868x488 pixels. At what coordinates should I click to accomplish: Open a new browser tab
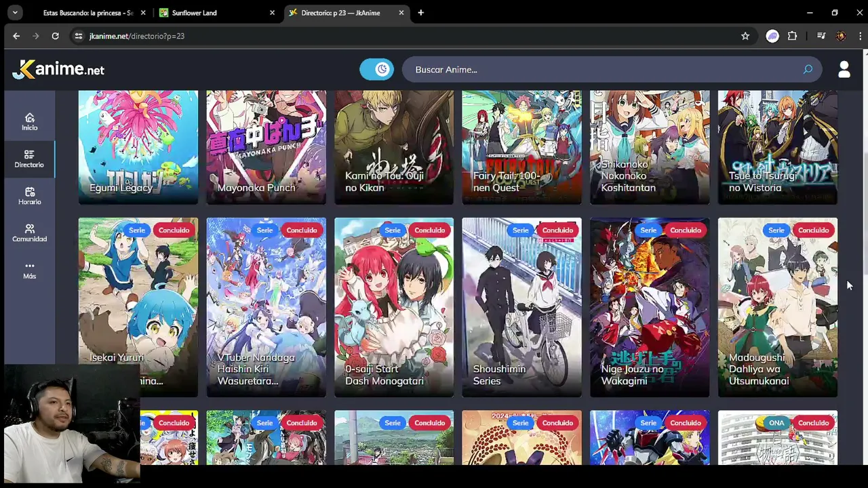coord(421,12)
